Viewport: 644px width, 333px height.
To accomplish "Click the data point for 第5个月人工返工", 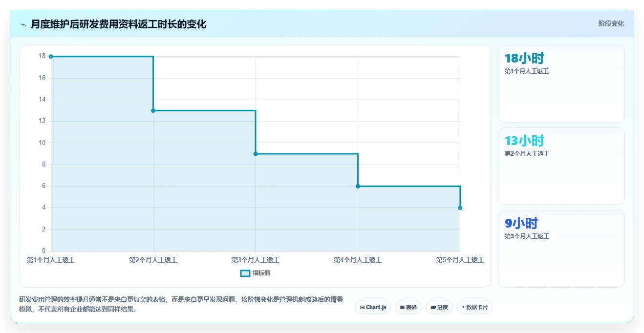I will tap(460, 208).
